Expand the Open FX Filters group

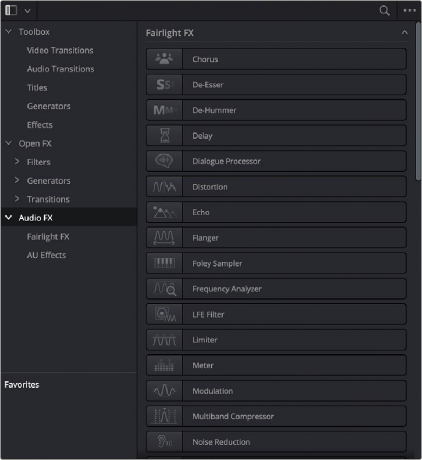(17, 161)
